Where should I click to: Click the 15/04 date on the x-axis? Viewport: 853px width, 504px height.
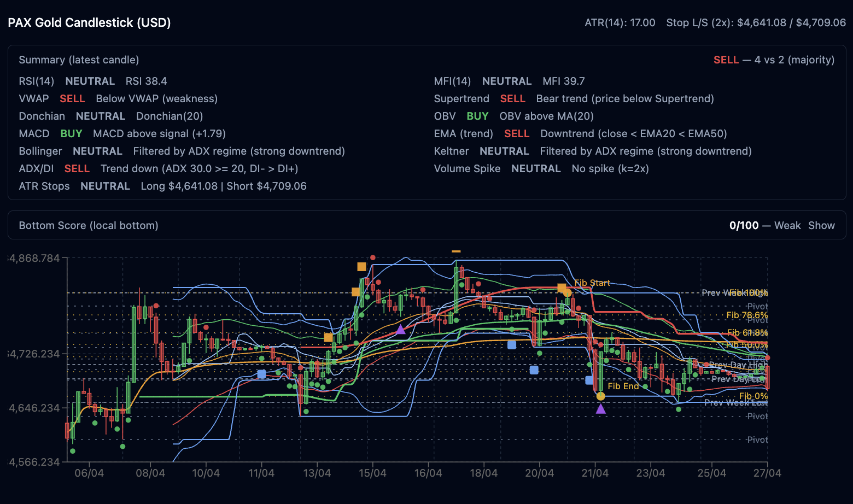[372, 473]
